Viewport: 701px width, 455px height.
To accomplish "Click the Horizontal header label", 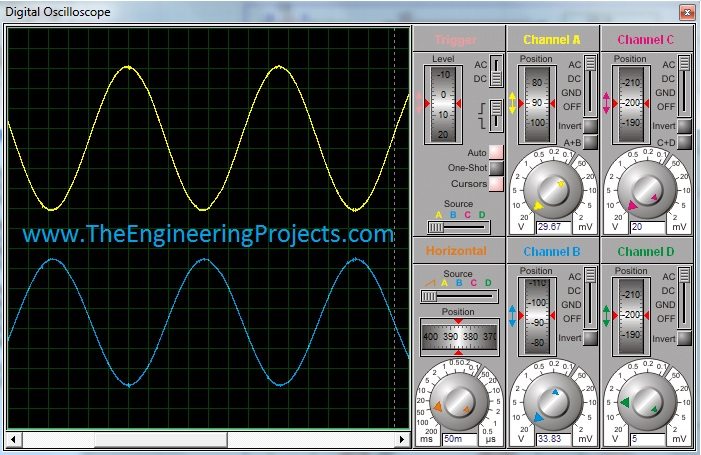I will coord(456,251).
